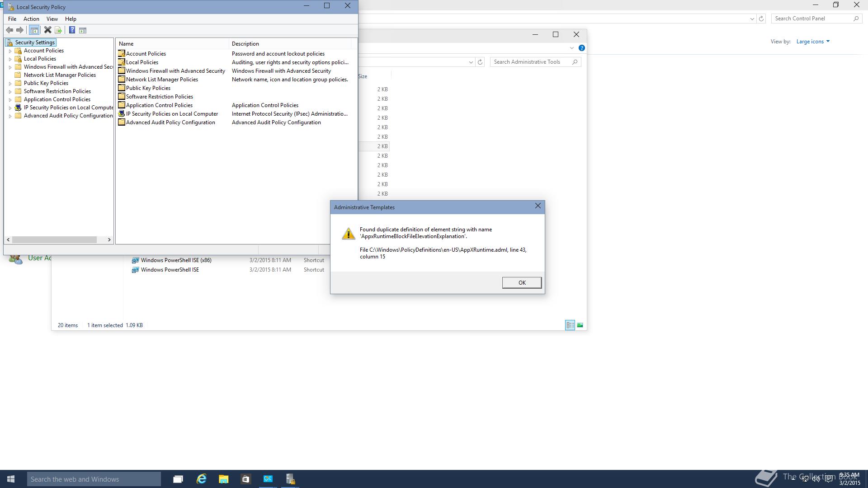Screen dimensions: 868x488
Task: Click the warning icon in Administrative Templates dialog
Action: (x=348, y=234)
